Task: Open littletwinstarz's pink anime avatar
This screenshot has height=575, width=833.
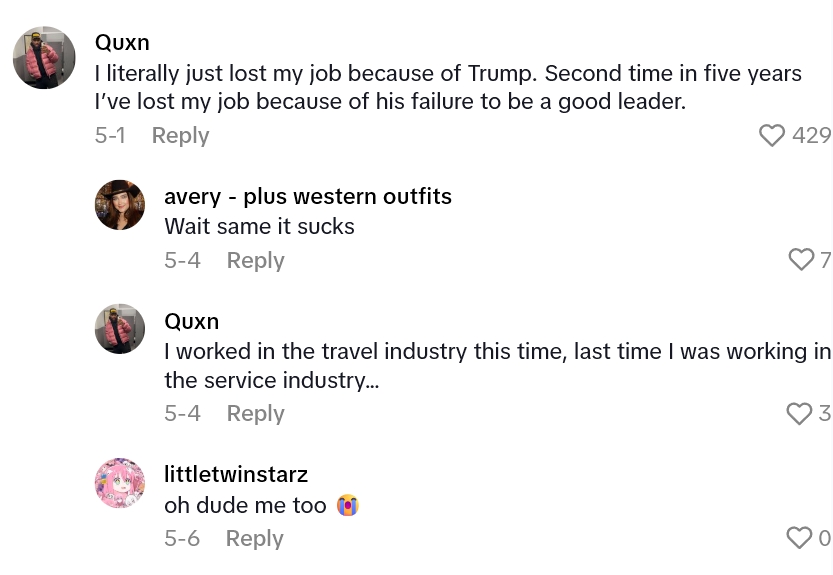Action: pos(120,483)
